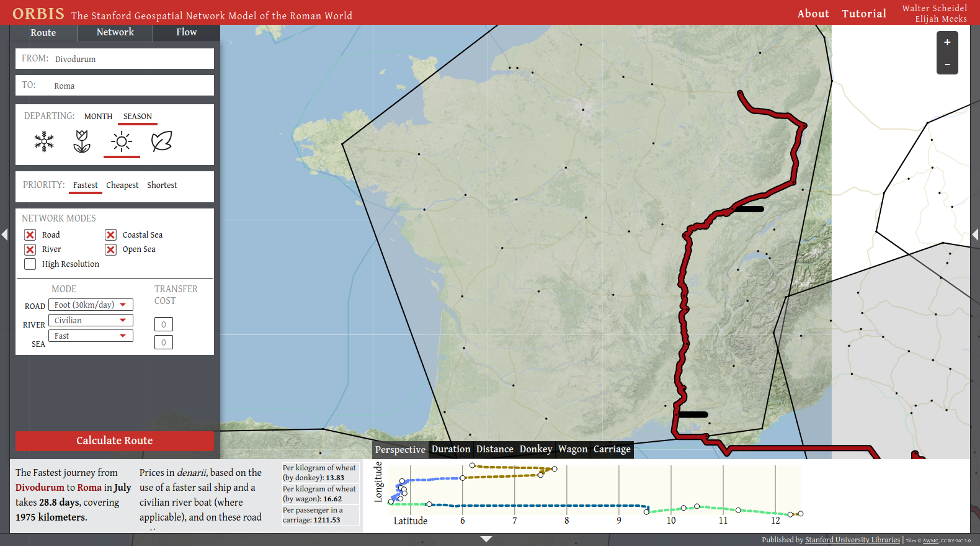The image size is (980, 546).
Task: Edit the lower transfer cost field
Action: pyautogui.click(x=164, y=342)
